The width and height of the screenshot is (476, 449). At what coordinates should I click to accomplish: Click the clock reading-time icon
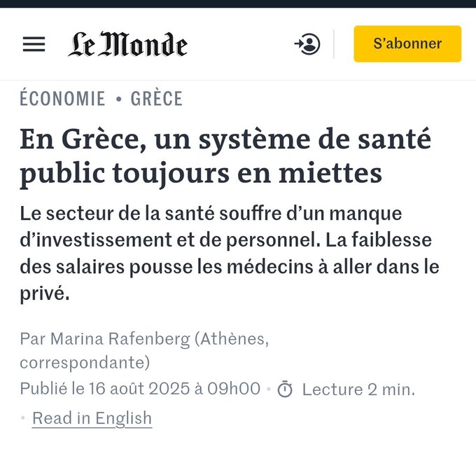click(285, 389)
